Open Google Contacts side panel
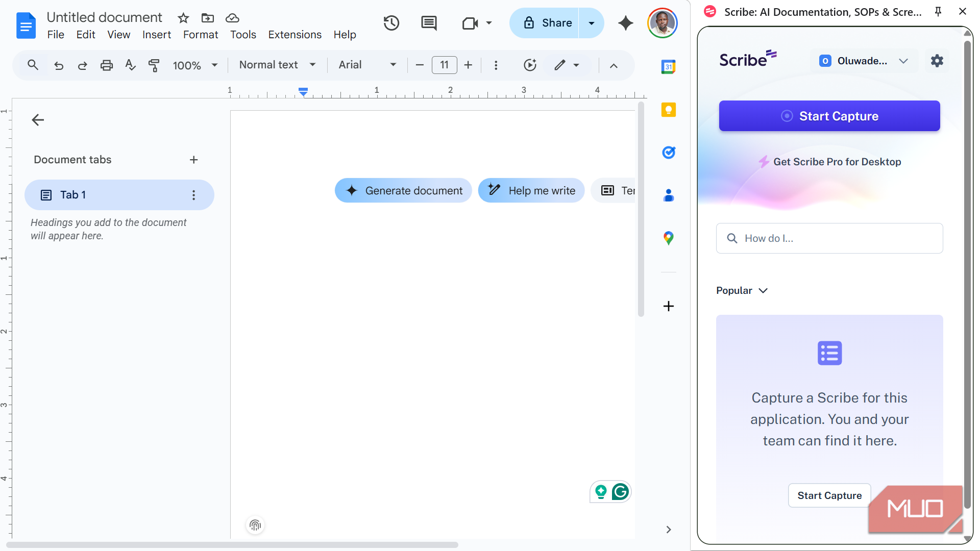 pyautogui.click(x=669, y=195)
